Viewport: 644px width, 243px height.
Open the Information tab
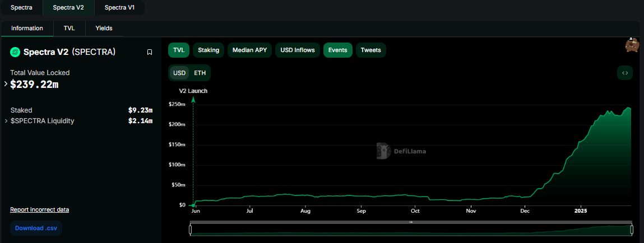[x=27, y=29]
